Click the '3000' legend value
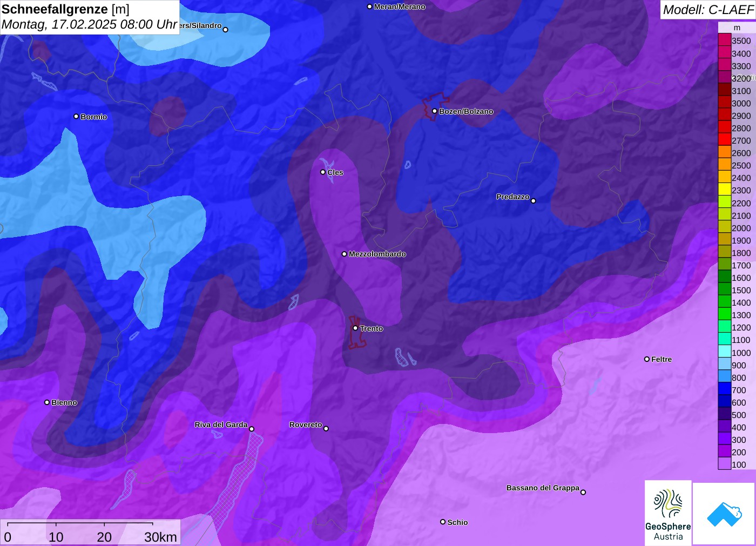Viewport: 756px width, 546px height. tap(741, 103)
